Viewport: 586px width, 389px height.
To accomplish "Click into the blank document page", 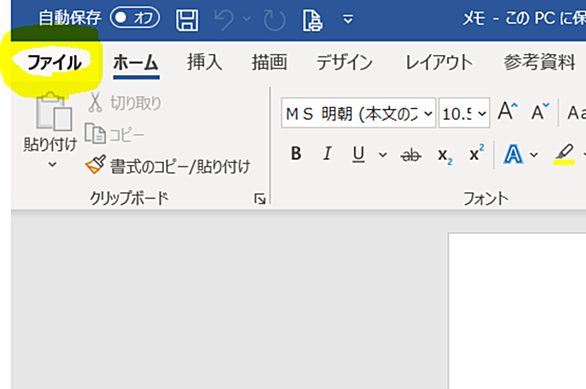I will pos(517,311).
